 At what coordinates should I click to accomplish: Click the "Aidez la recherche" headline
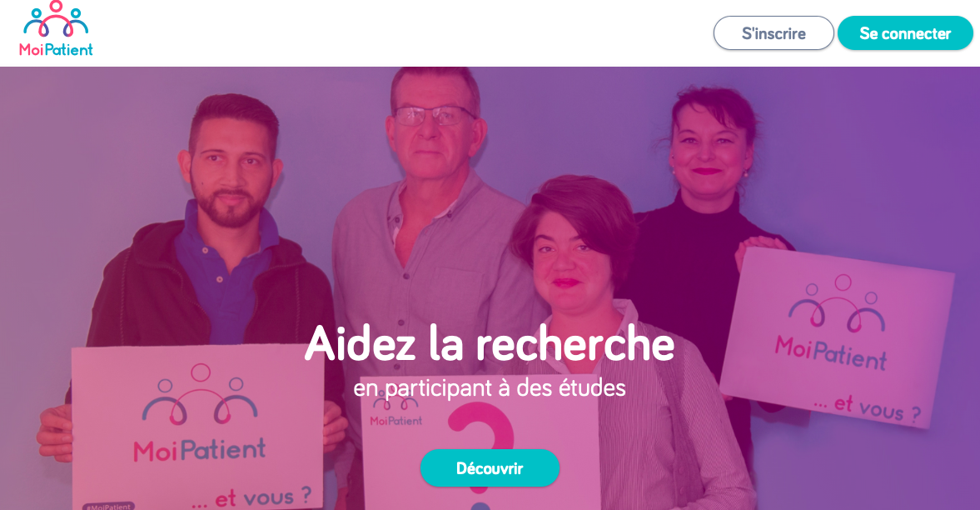tap(490, 343)
